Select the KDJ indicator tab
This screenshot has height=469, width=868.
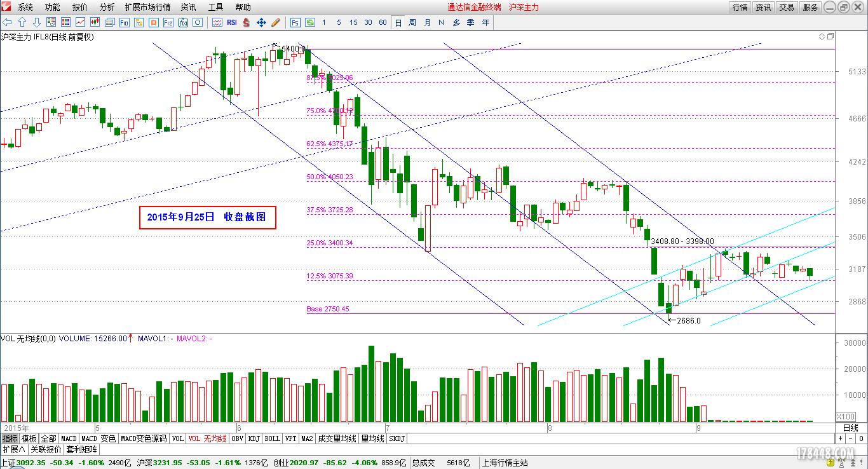point(254,438)
